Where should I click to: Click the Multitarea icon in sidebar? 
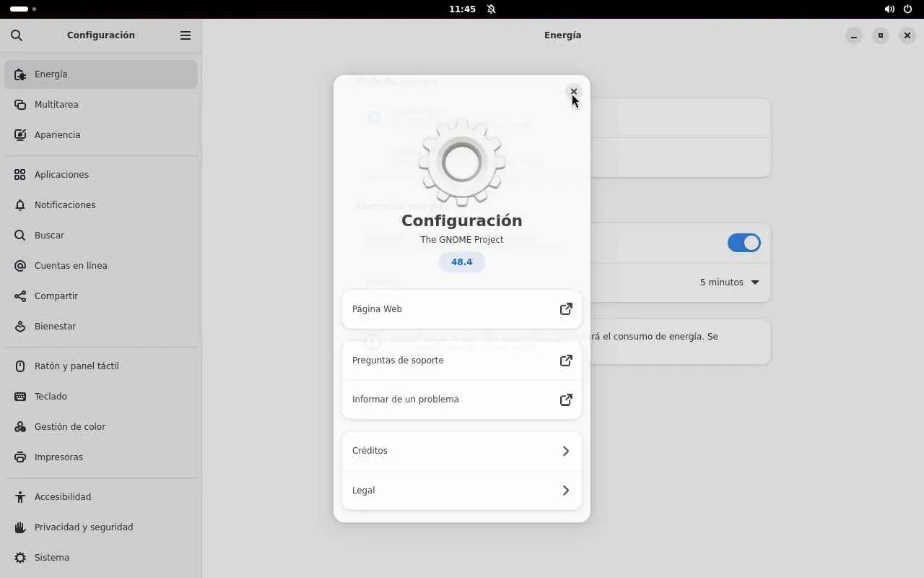click(20, 105)
